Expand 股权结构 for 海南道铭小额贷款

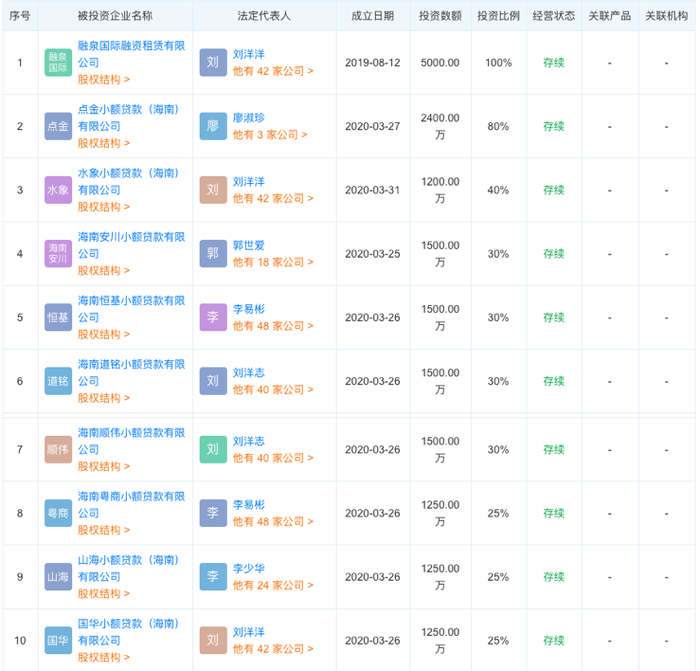tap(104, 398)
